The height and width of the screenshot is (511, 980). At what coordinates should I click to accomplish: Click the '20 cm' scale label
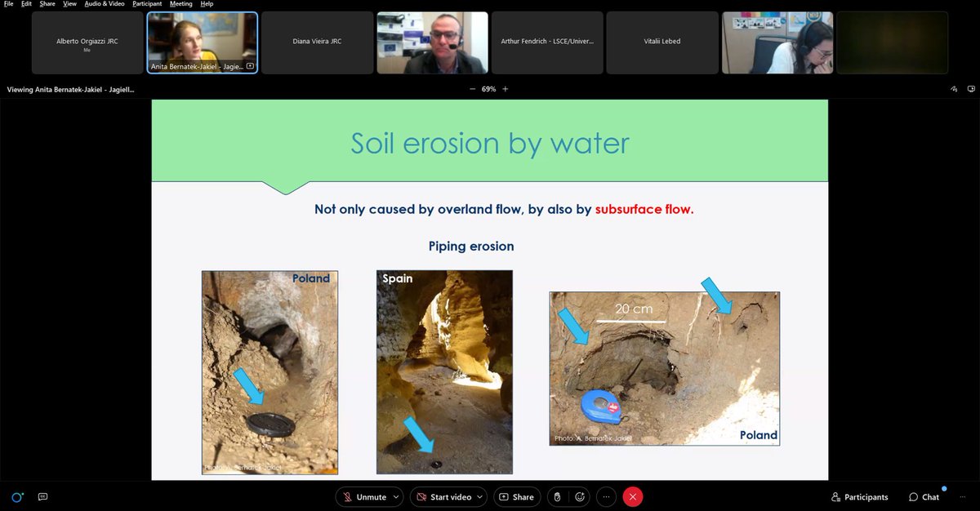pos(634,309)
